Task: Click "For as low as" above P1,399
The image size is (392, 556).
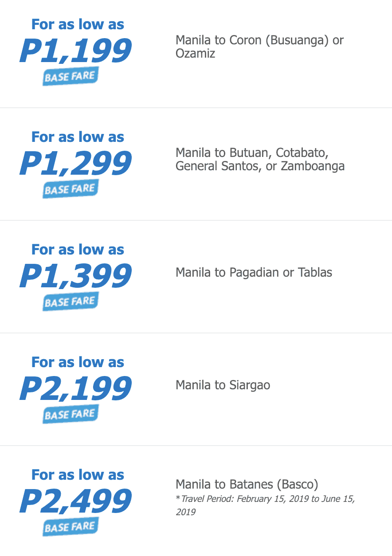Action: 78,250
